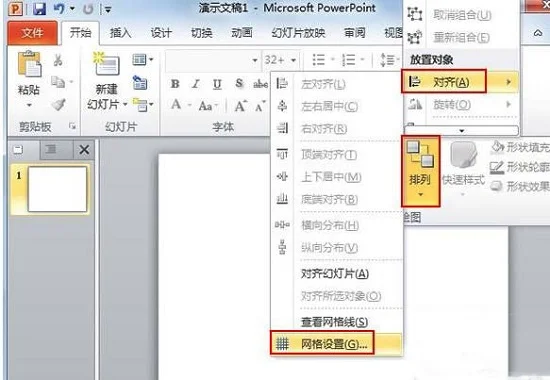The image size is (550, 380).
Task: Click the Cut scissors icon
Action: [x=58, y=60]
